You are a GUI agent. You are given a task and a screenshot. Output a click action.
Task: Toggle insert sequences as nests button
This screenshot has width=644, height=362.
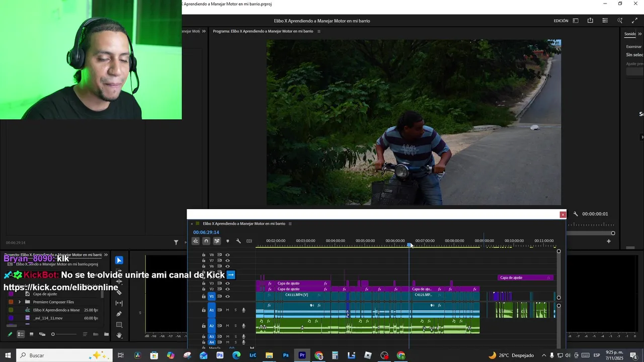196,241
